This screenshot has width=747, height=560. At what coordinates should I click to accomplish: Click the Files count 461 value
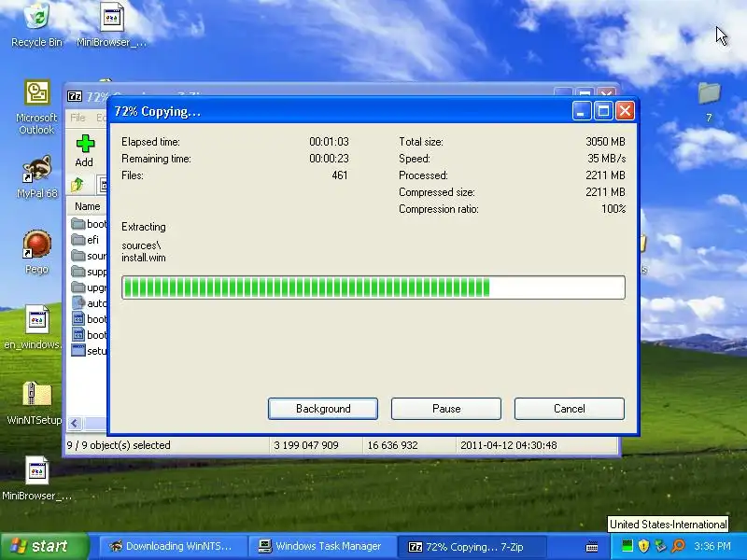pyautogui.click(x=340, y=175)
